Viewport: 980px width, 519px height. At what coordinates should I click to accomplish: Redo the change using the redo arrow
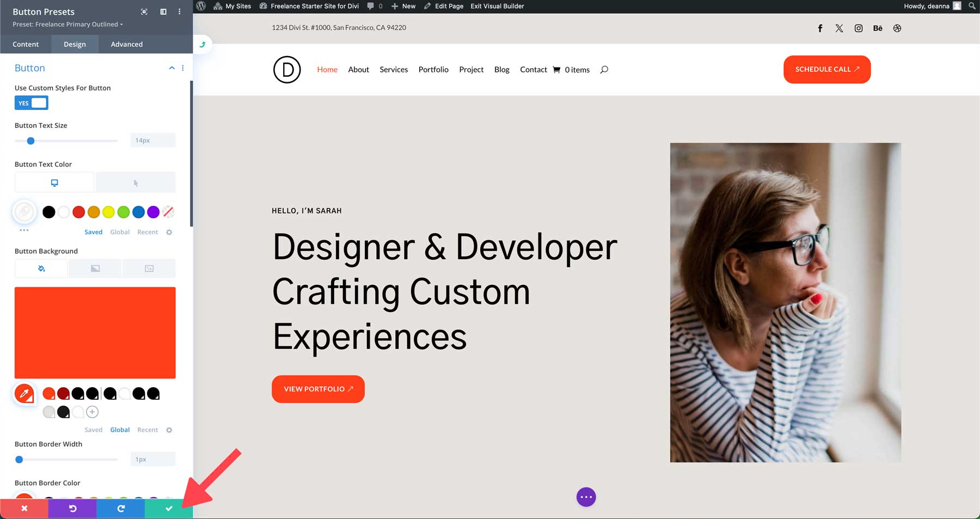(x=120, y=508)
